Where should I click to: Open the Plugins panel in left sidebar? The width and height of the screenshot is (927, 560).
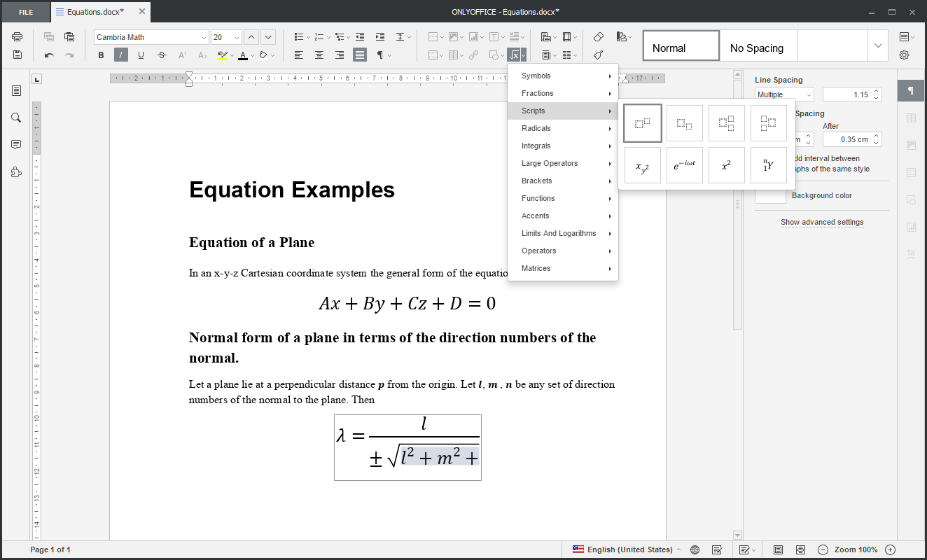[16, 172]
